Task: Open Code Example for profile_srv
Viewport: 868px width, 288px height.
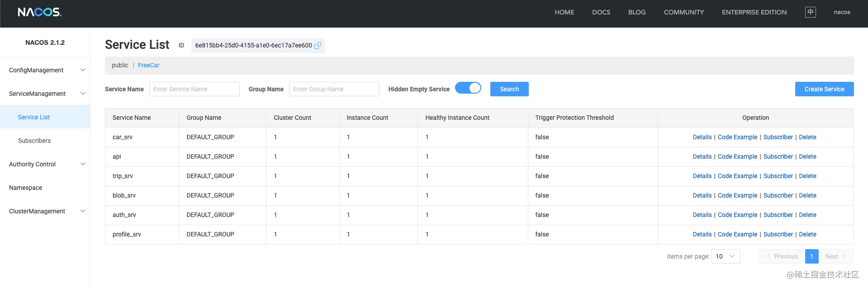Action: pyautogui.click(x=737, y=234)
